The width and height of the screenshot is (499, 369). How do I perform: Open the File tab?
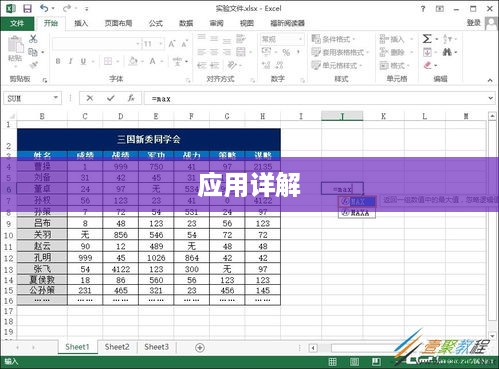click(17, 23)
